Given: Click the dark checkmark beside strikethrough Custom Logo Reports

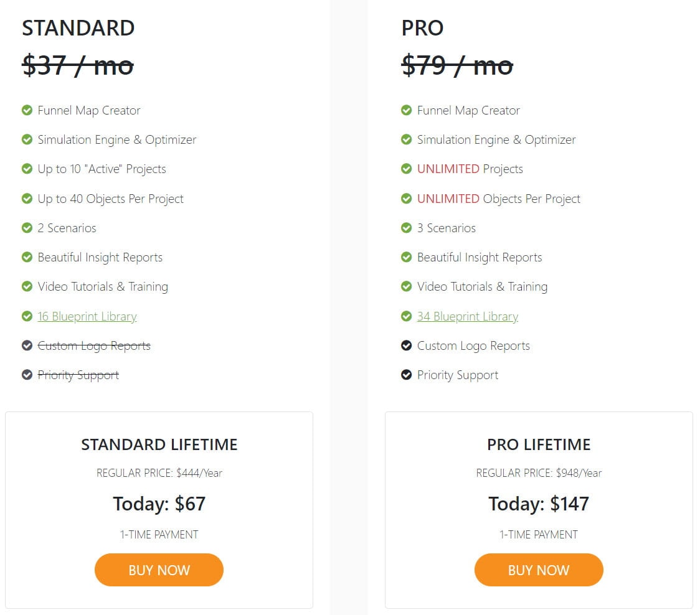Looking at the screenshot, I should (27, 345).
